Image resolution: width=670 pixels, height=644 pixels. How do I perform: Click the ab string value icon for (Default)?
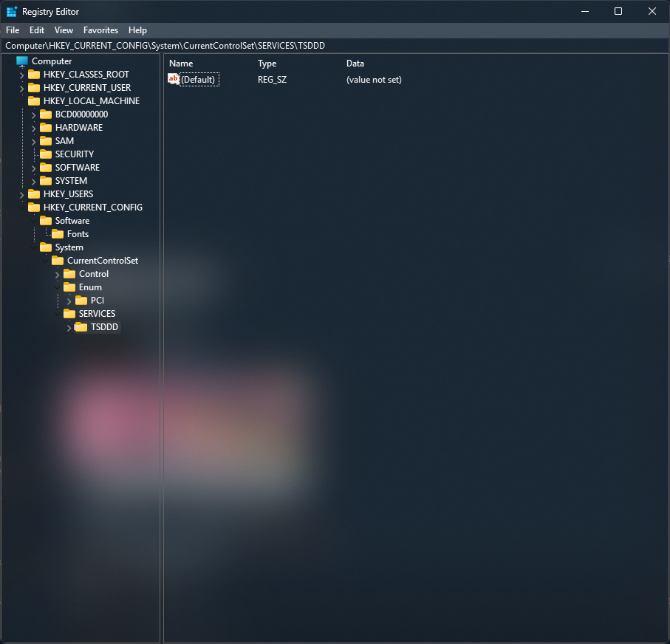[x=174, y=79]
